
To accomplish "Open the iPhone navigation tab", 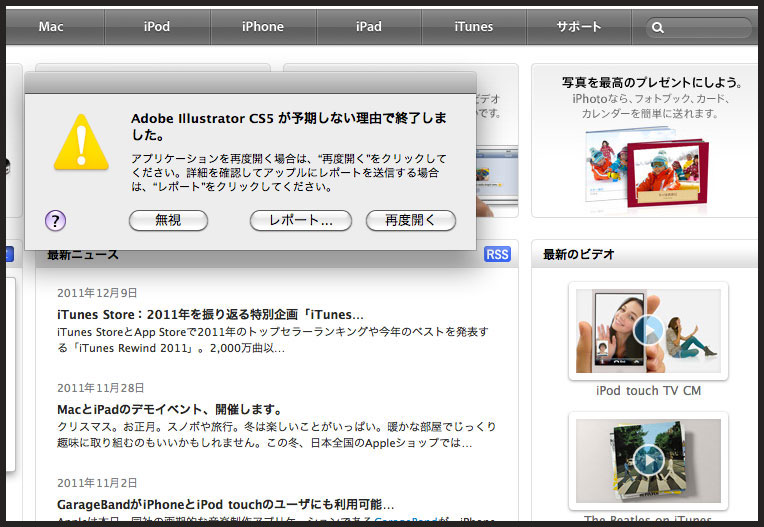I will [263, 26].
